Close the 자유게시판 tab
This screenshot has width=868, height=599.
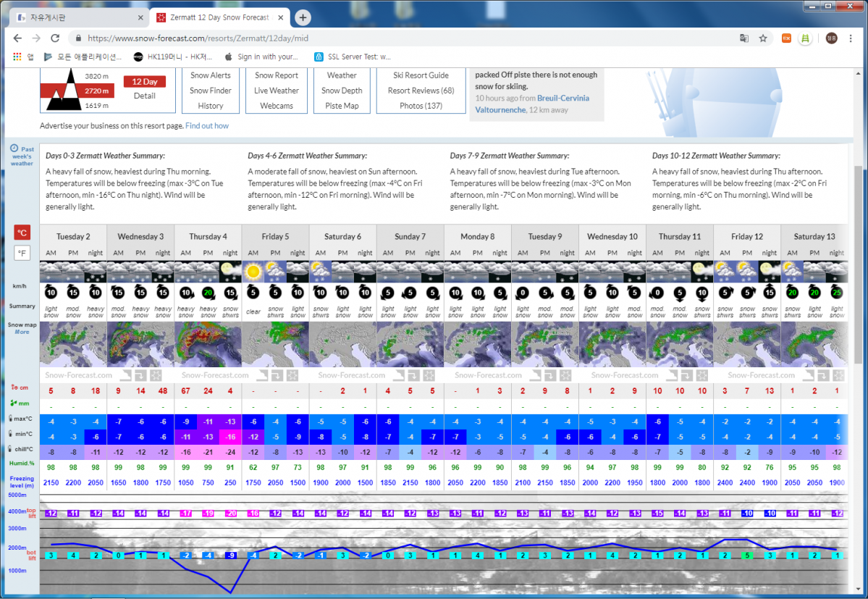point(140,17)
